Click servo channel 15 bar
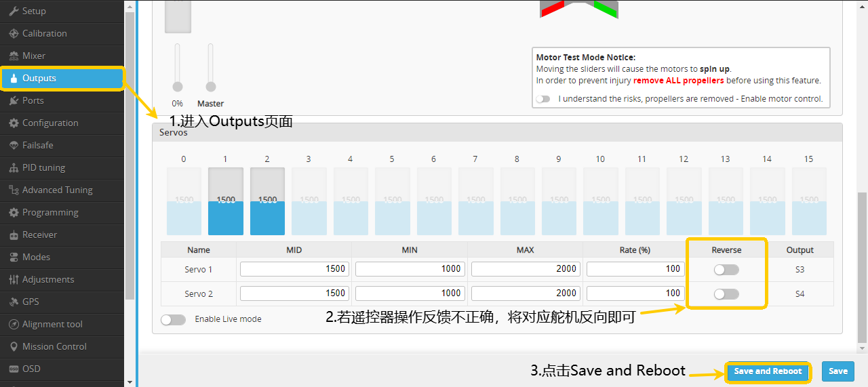868x387 pixels. click(809, 201)
